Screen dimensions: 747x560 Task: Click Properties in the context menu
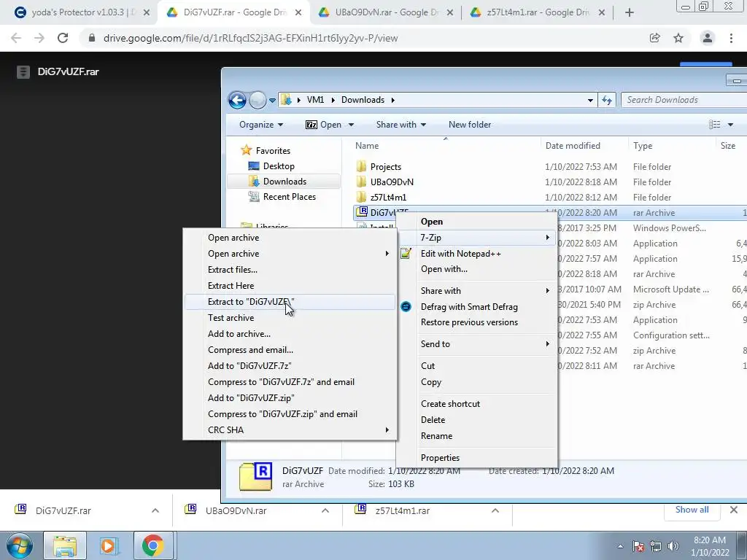477,458
